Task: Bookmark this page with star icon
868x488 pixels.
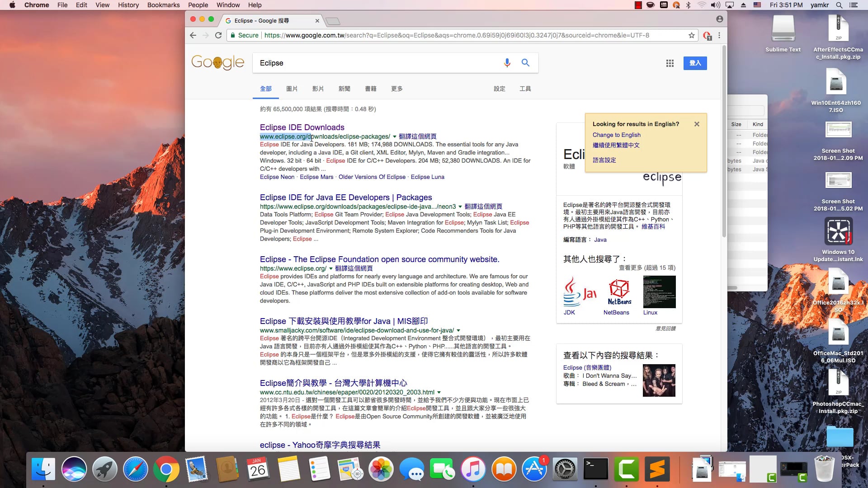Action: click(691, 35)
